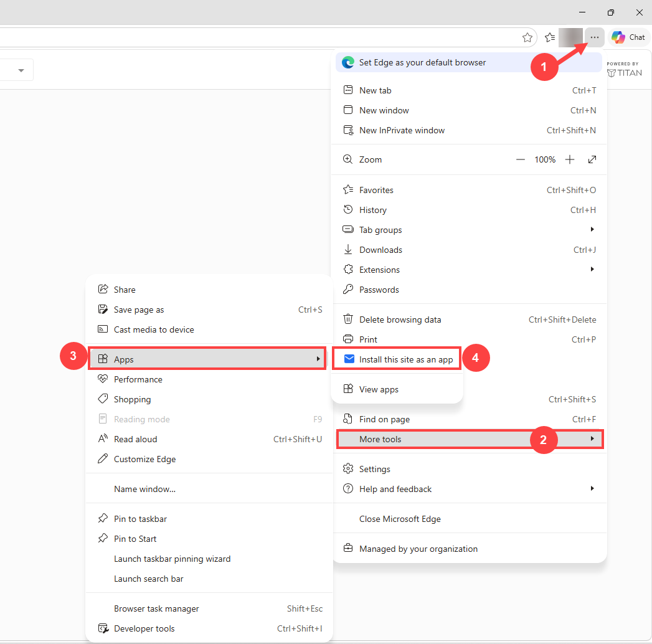The width and height of the screenshot is (652, 644).
Task: Open Copilot Chat in the toolbar
Action: pyautogui.click(x=628, y=37)
